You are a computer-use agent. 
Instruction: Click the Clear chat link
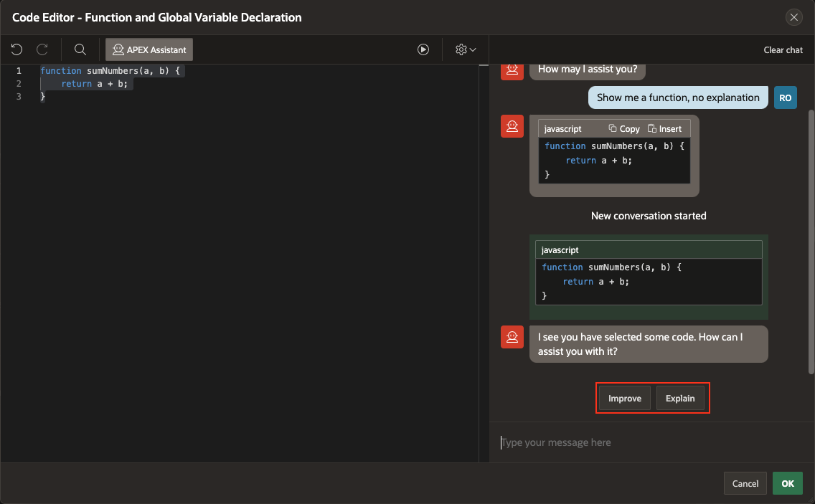click(x=783, y=50)
